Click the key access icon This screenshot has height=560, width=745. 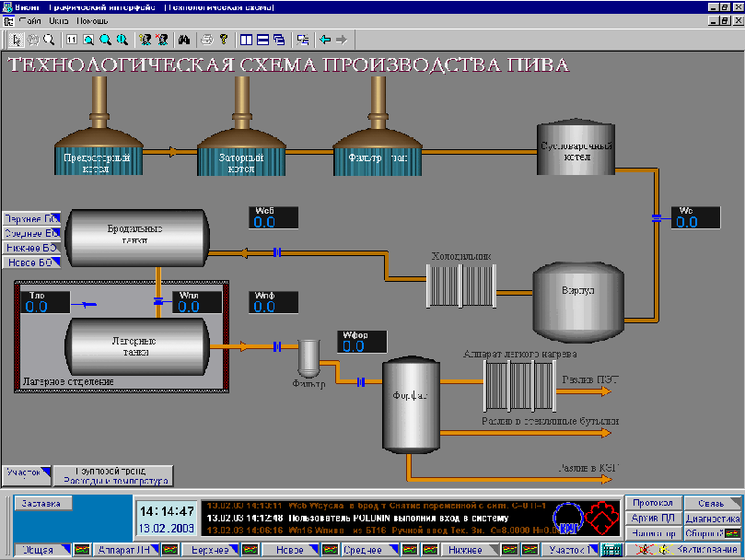pyautogui.click(x=222, y=40)
